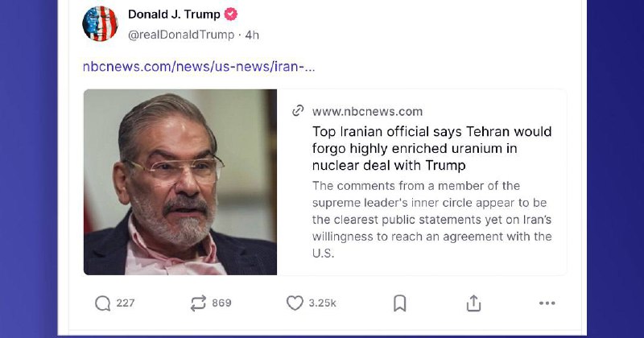Click the chain link icon

298,111
